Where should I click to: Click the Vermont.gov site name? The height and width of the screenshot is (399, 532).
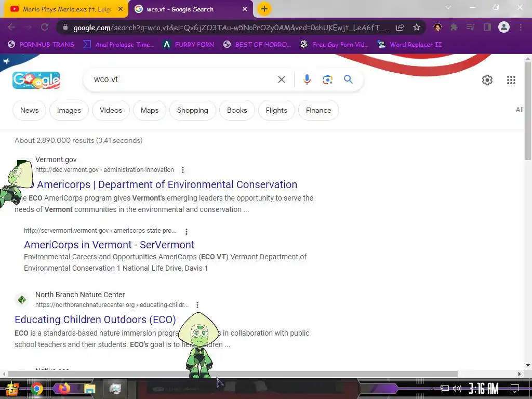coord(56,159)
